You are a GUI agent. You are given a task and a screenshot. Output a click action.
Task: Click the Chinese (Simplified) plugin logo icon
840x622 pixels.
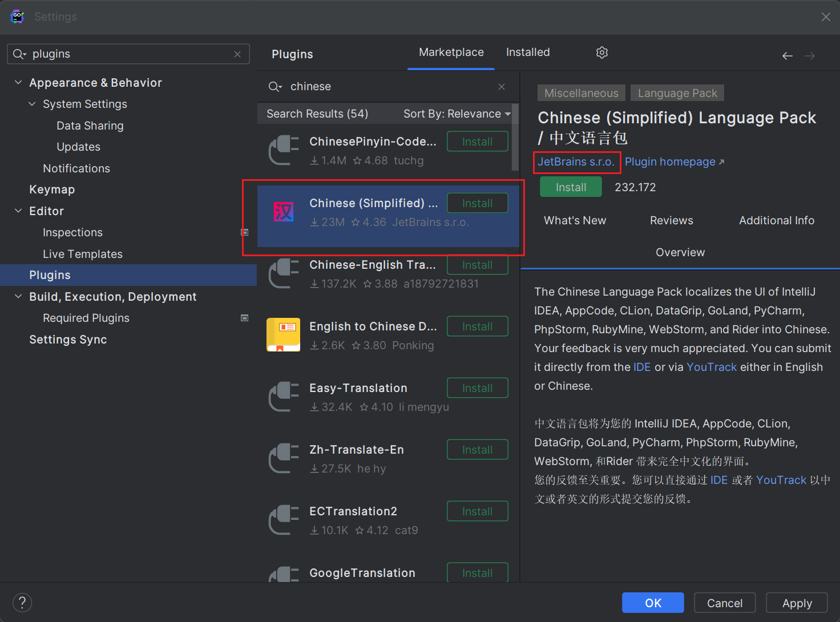click(284, 212)
